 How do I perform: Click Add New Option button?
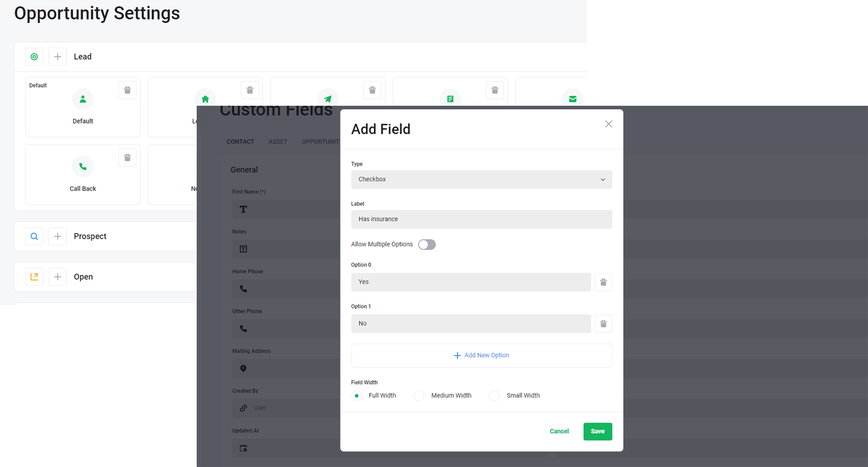(481, 356)
